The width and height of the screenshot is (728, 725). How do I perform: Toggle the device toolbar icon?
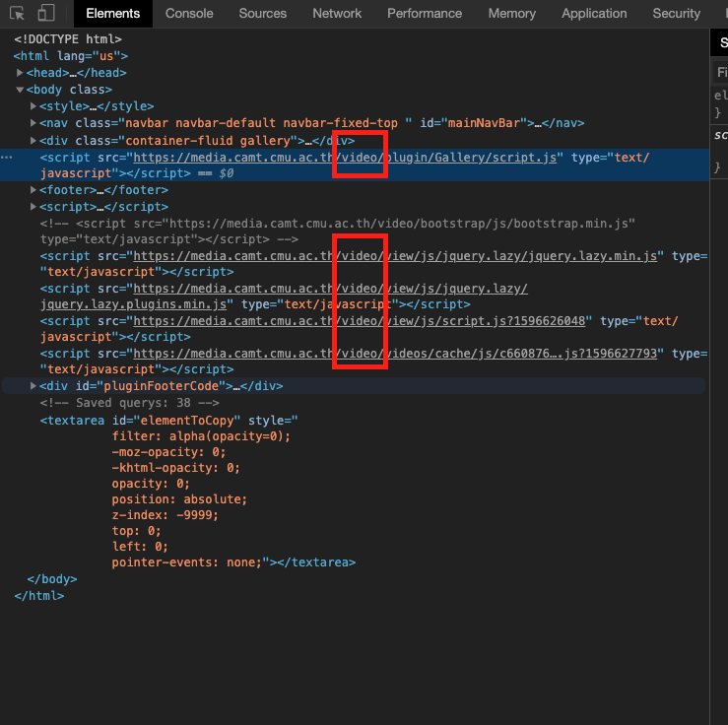(46, 13)
